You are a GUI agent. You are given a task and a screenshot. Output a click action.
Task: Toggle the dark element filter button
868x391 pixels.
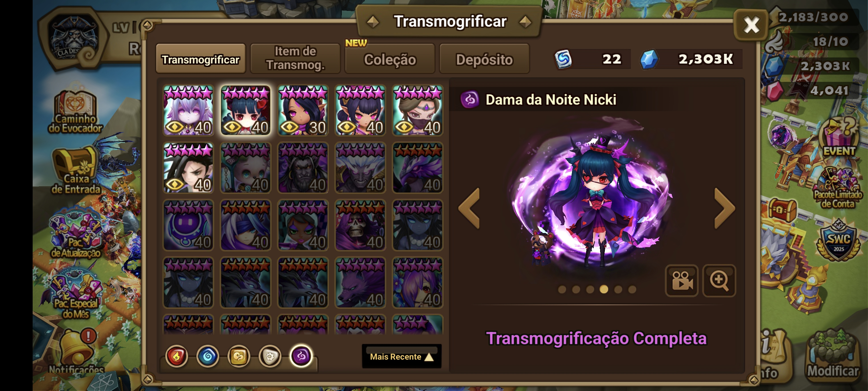(x=301, y=356)
